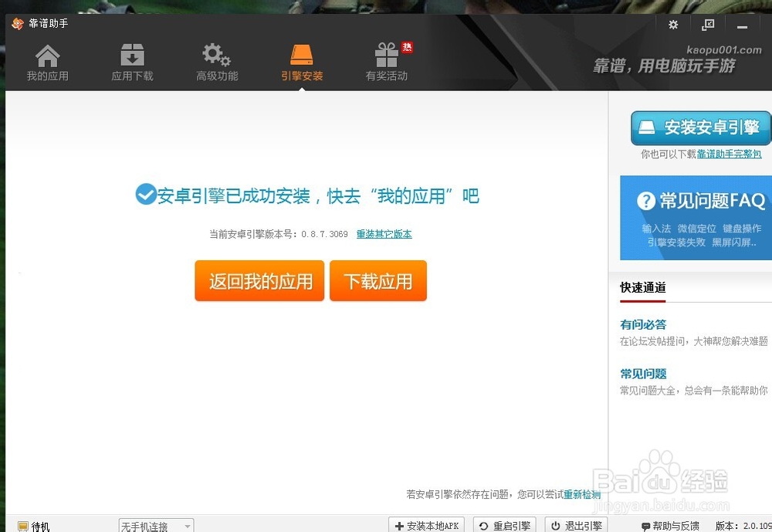The image size is (772, 532).
Task: Open settings via the gear icon
Action: [x=673, y=25]
